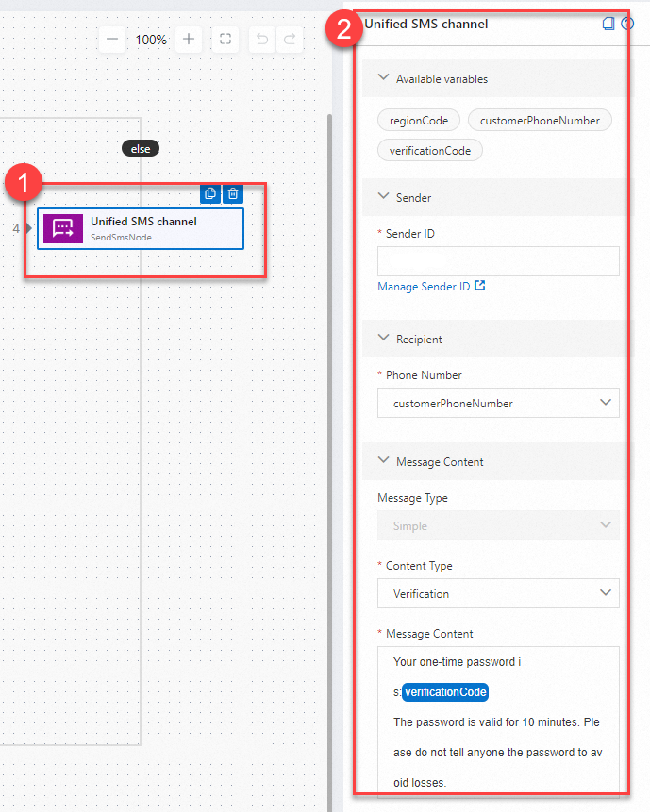Screen dimensions: 650x812
Task: Collapse the Available variables section
Action: [x=383, y=77]
